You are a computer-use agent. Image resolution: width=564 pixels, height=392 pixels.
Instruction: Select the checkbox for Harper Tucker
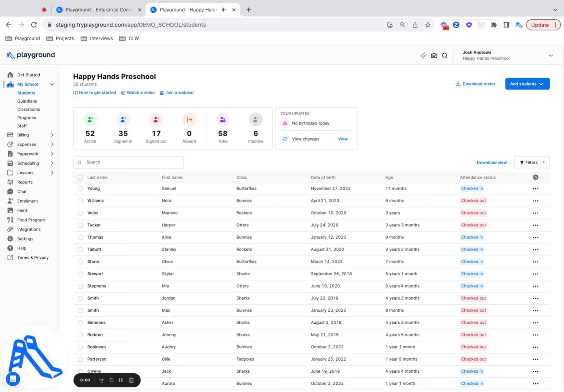point(80,225)
